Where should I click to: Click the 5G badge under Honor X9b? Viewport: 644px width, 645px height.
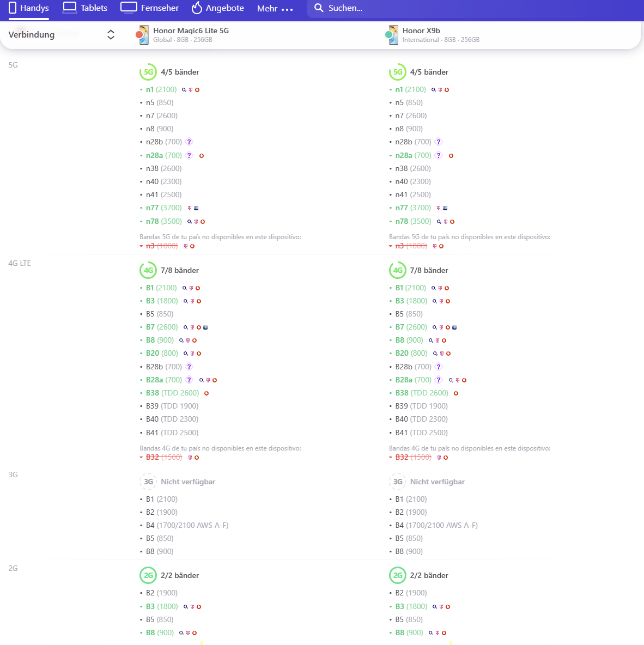pos(398,72)
